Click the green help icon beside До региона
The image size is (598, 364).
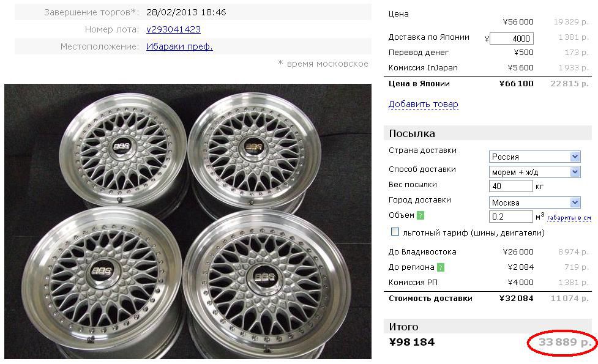[441, 267]
